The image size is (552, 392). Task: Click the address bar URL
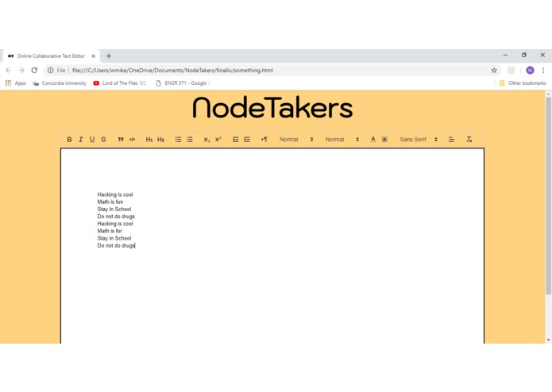pos(172,71)
